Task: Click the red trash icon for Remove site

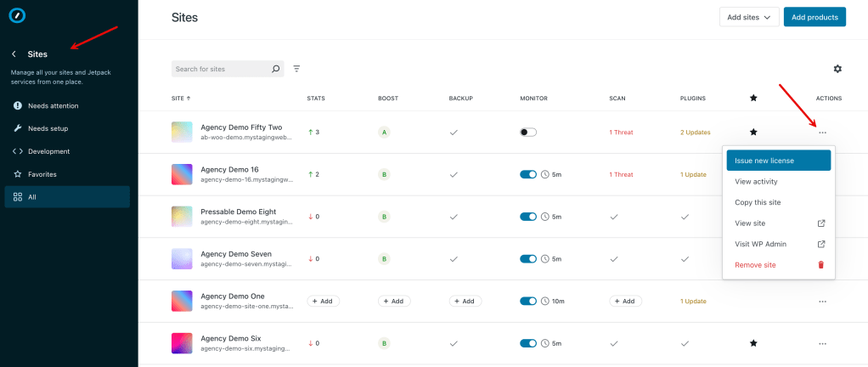Action: [x=820, y=265]
